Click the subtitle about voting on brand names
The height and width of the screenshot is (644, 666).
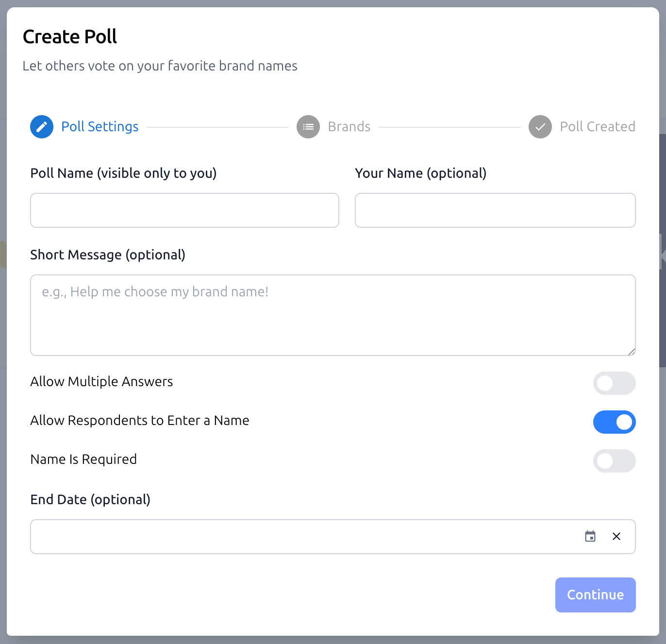(x=160, y=66)
